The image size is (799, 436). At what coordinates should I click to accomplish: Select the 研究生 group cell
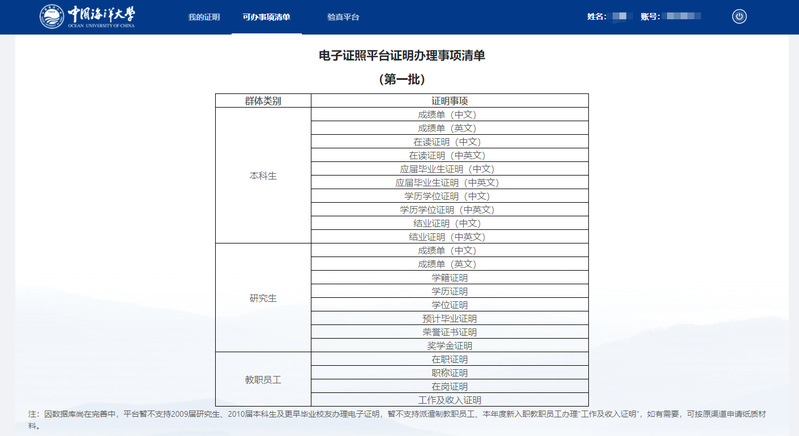[x=263, y=298]
